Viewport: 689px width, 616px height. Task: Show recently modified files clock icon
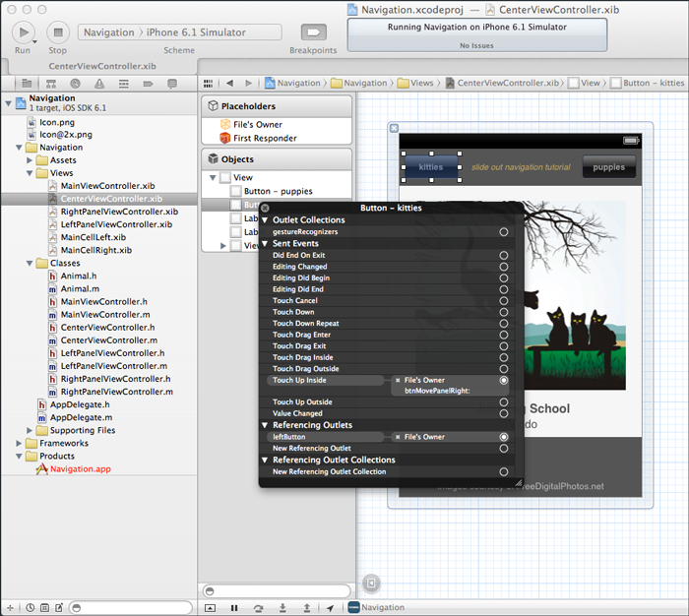30,608
